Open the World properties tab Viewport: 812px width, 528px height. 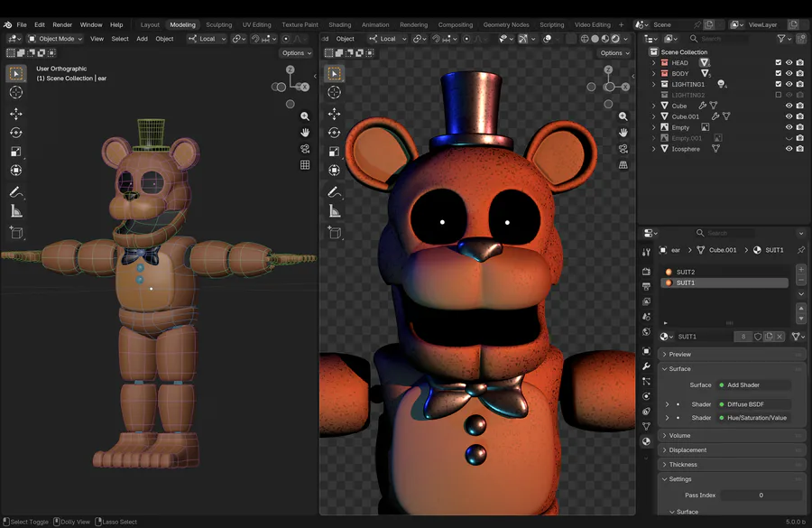(x=646, y=331)
